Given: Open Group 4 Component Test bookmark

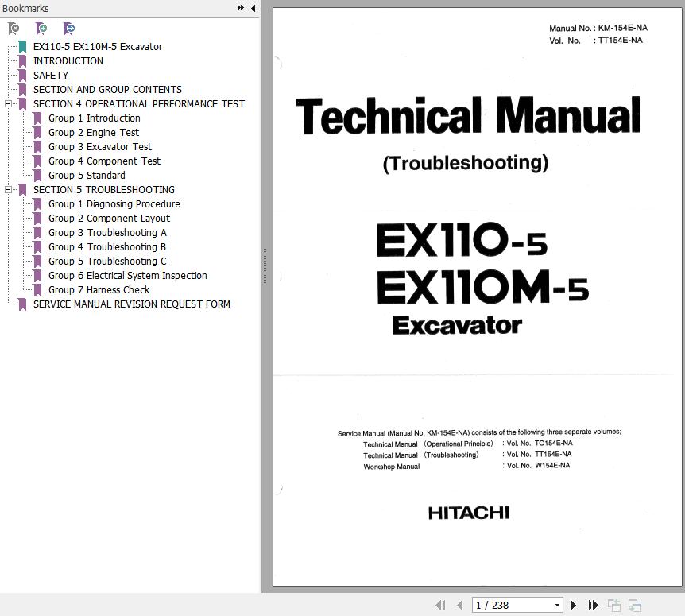Looking at the screenshot, I should tap(104, 161).
